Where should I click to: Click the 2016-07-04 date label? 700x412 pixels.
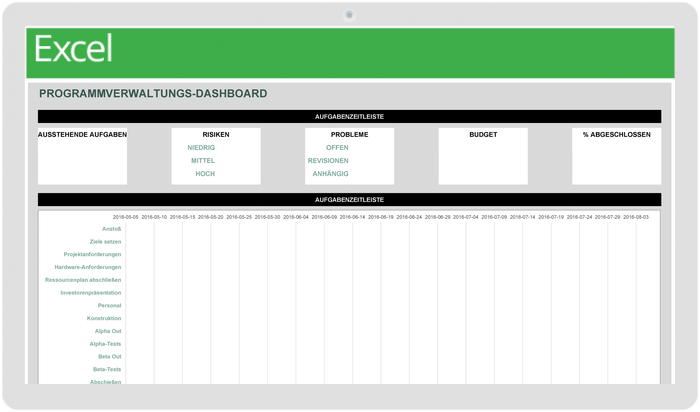click(466, 217)
